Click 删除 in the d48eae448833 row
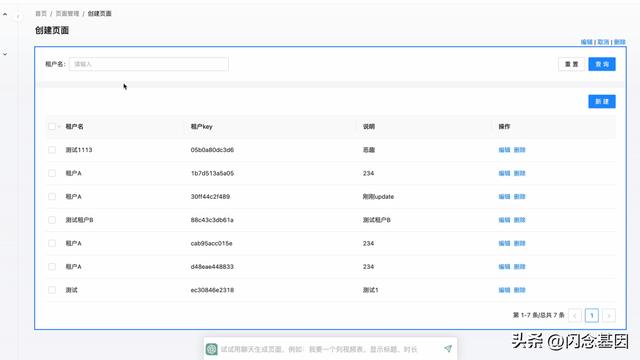The width and height of the screenshot is (640, 360). click(520, 267)
